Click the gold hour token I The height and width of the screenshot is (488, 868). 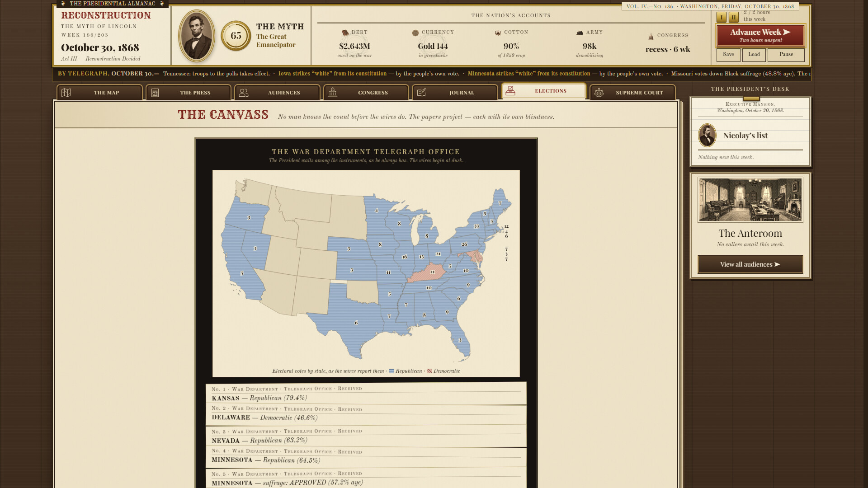coord(722,17)
